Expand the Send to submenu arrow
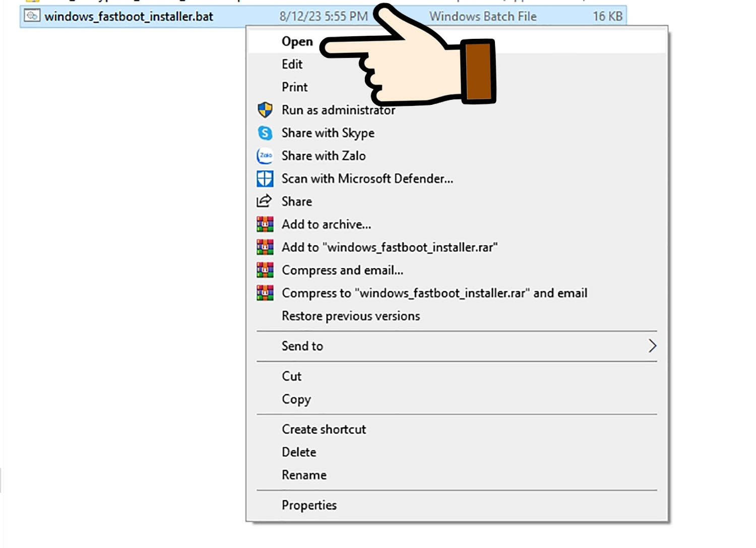Image resolution: width=756 pixels, height=548 pixels. pos(652,346)
